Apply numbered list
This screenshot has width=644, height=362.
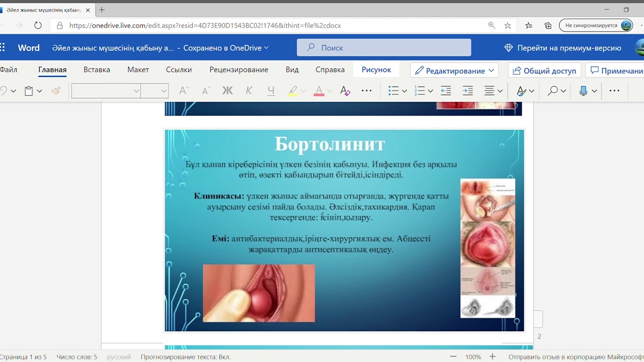tap(420, 91)
